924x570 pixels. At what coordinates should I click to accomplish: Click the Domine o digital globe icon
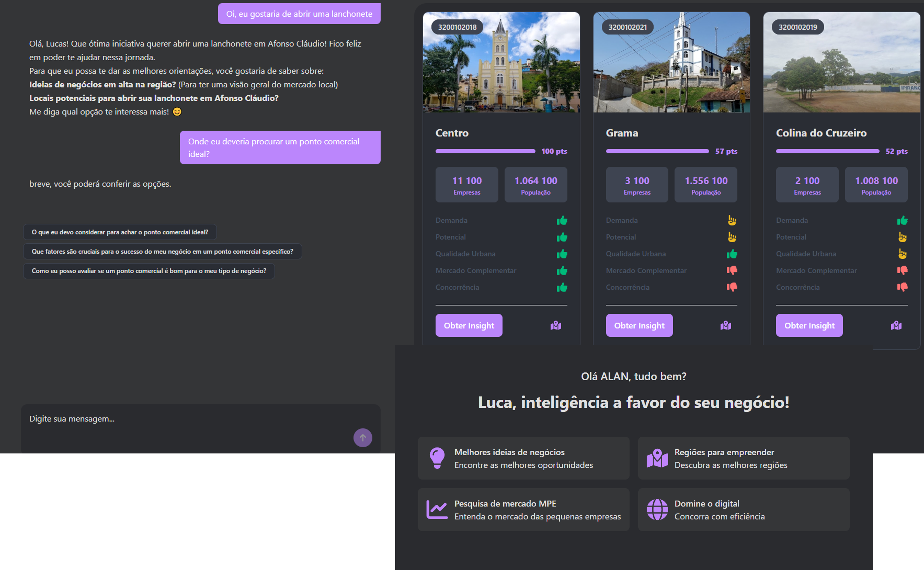[x=657, y=510]
